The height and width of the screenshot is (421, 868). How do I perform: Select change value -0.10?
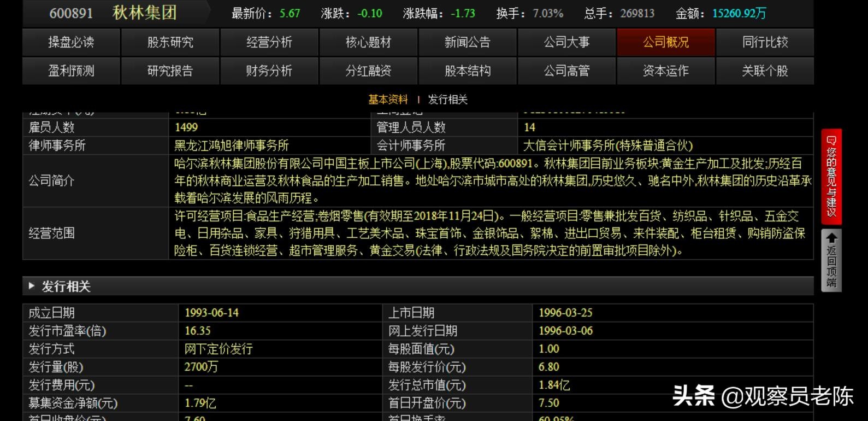click(369, 13)
